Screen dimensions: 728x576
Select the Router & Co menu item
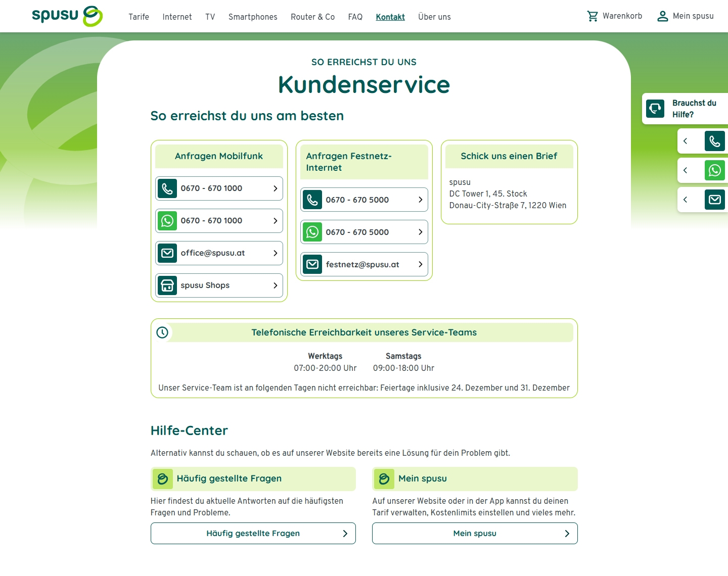point(312,17)
